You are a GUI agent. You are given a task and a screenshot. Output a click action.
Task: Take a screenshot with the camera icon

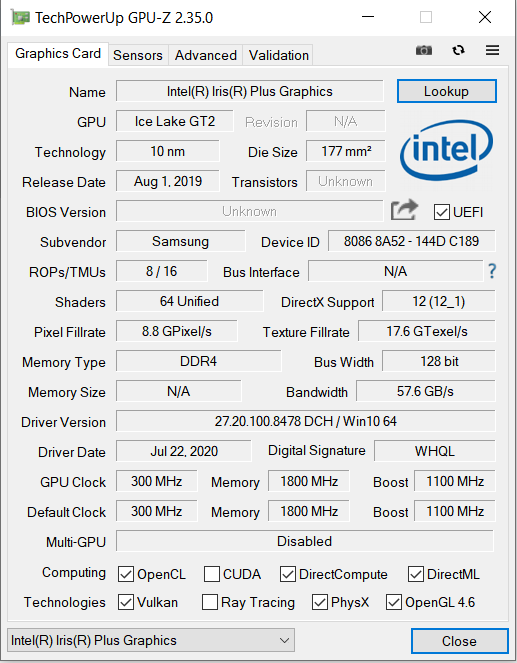tap(424, 51)
